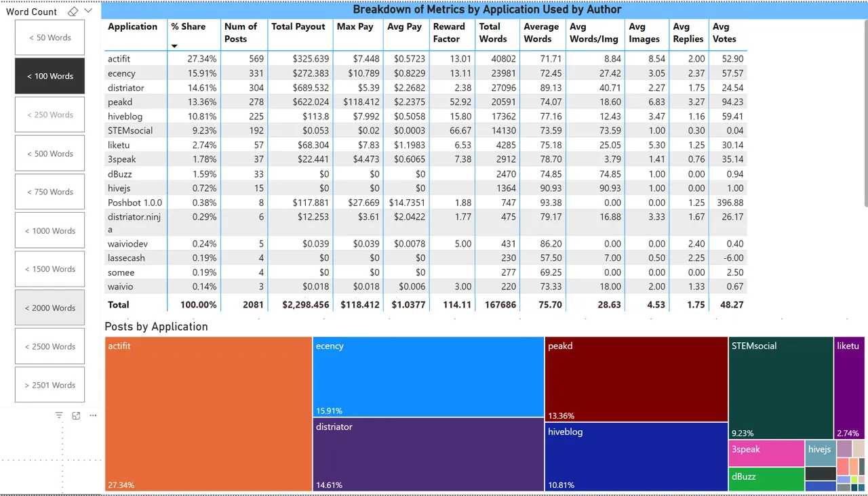Screen dimensions: 868x496
Task: Select the navy hiveblog treemap tile
Action: 636,457
